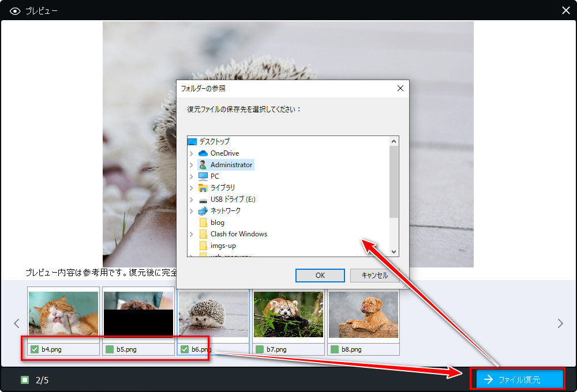577x392 pixels.
Task: Show previous thumbnails with left arrow
Action: pyautogui.click(x=17, y=323)
